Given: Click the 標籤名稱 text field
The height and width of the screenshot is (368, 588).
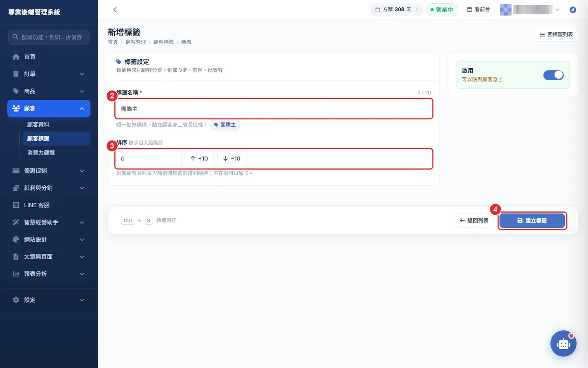Looking at the screenshot, I should point(274,109).
